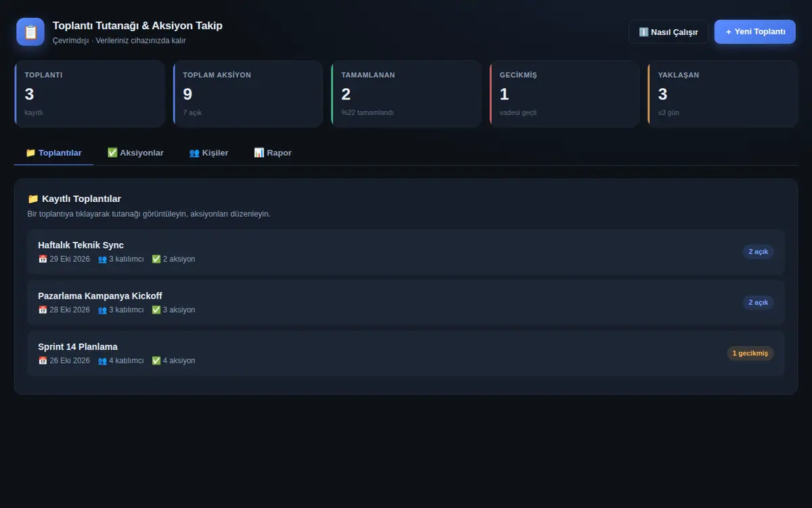The image size is (812, 508).
Task: Click the chart icon on the Rapor tab
Action: [x=259, y=153]
